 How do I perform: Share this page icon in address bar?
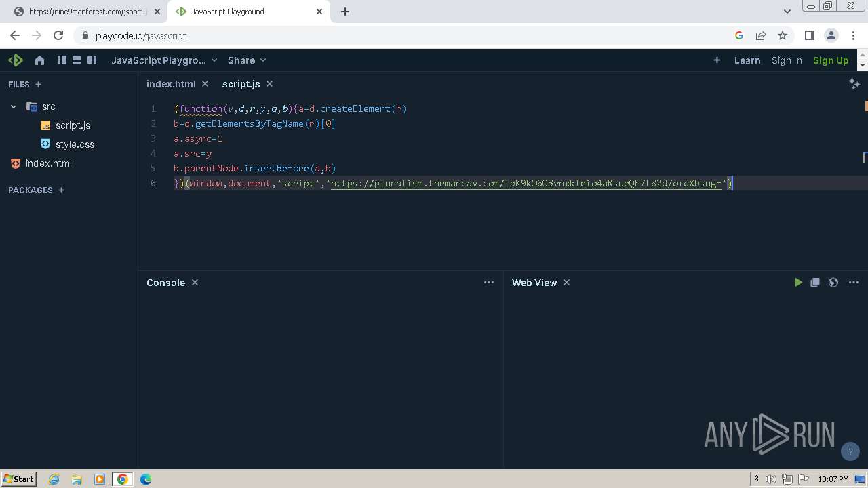[761, 35]
